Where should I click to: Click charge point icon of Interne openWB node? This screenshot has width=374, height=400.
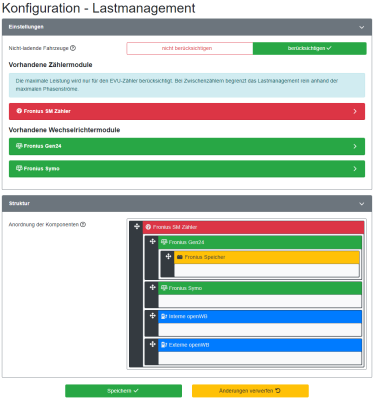click(x=164, y=316)
